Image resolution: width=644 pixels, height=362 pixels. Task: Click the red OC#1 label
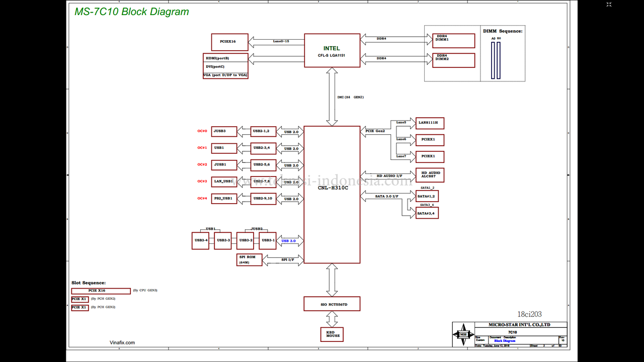(202, 148)
